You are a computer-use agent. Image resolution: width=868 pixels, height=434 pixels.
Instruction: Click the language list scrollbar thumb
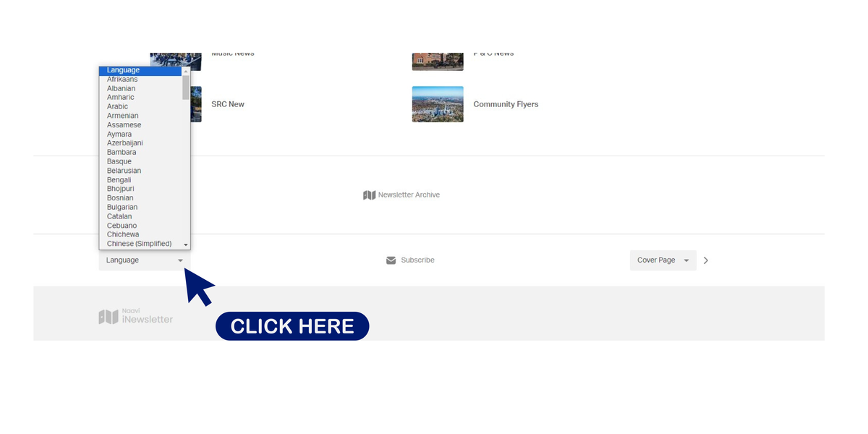point(186,88)
